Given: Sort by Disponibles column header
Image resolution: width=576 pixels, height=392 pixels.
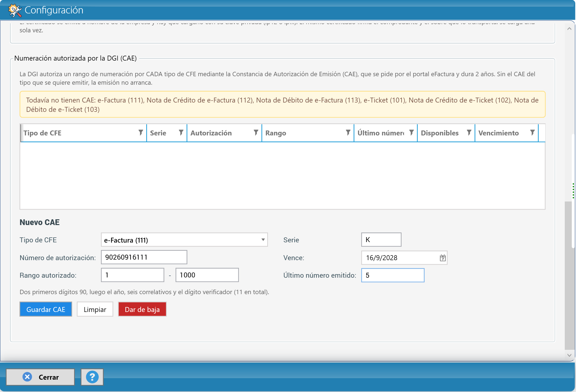Looking at the screenshot, I should pyautogui.click(x=440, y=133).
